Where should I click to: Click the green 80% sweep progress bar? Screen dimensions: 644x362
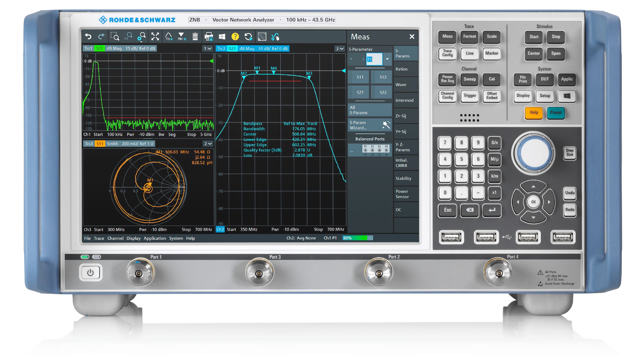[358, 238]
